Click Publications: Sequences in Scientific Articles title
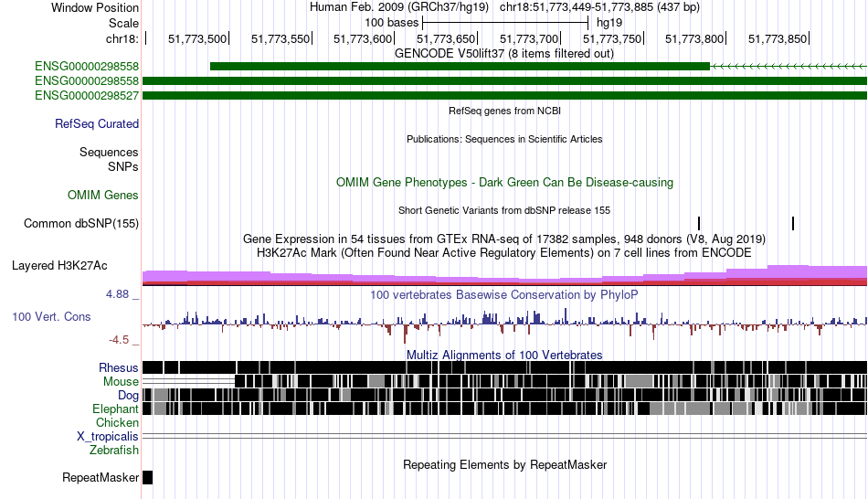Viewport: 868px width, 499px height. [504, 139]
